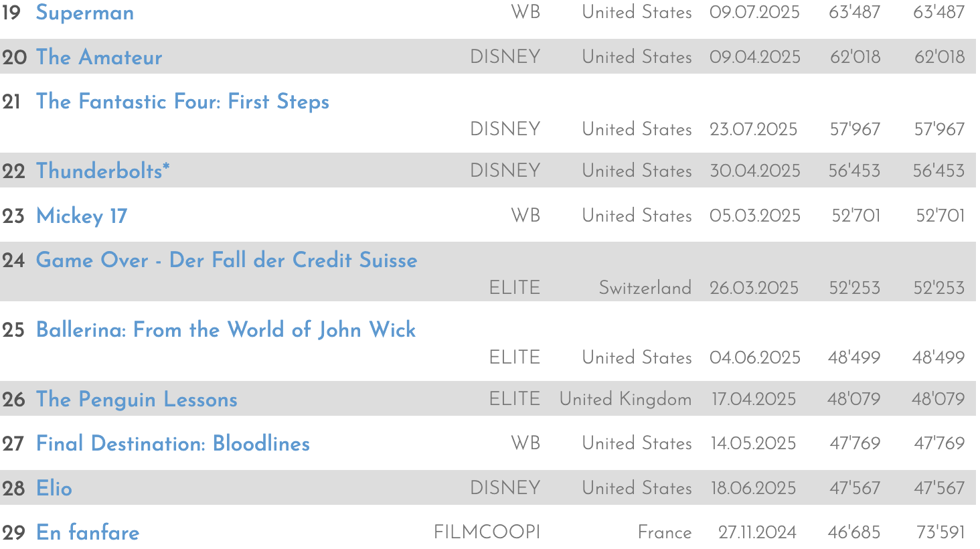This screenshot has height=549, width=980.
Task: Click Switzerland country cell for Game Over
Action: coord(645,288)
